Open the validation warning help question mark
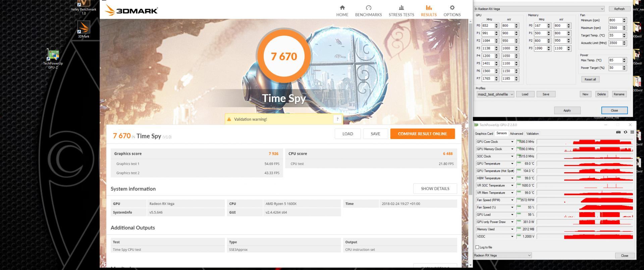The width and height of the screenshot is (644, 270). tap(337, 119)
